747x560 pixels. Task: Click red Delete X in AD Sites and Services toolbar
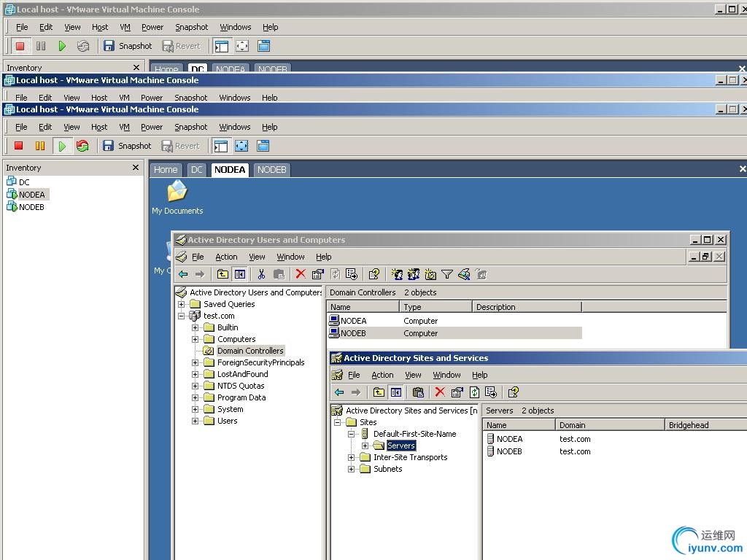[440, 392]
